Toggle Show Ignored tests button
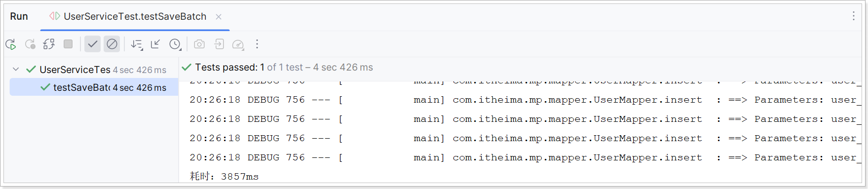Screen dimensions: 868x189 [112, 44]
